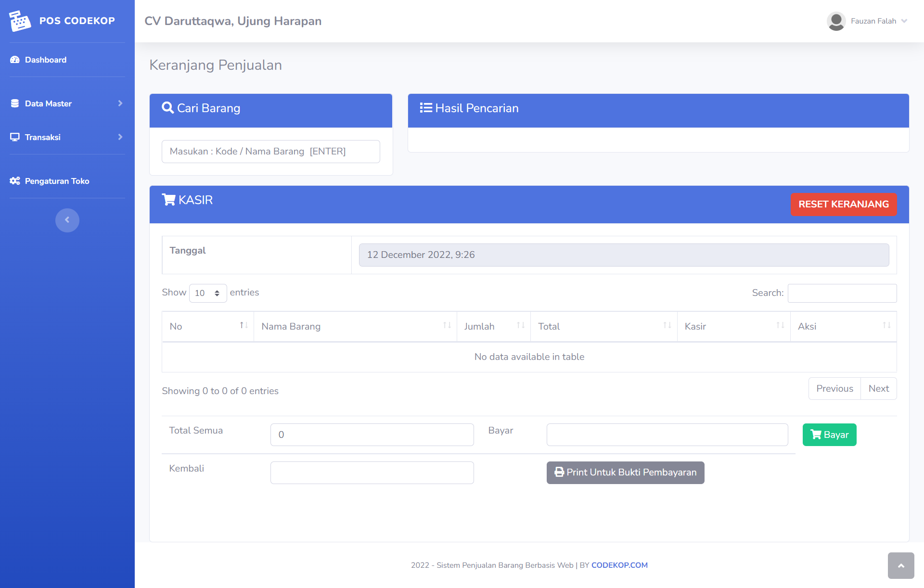Click the user avatar icon
Screen dimensions: 924x588
pos(836,21)
